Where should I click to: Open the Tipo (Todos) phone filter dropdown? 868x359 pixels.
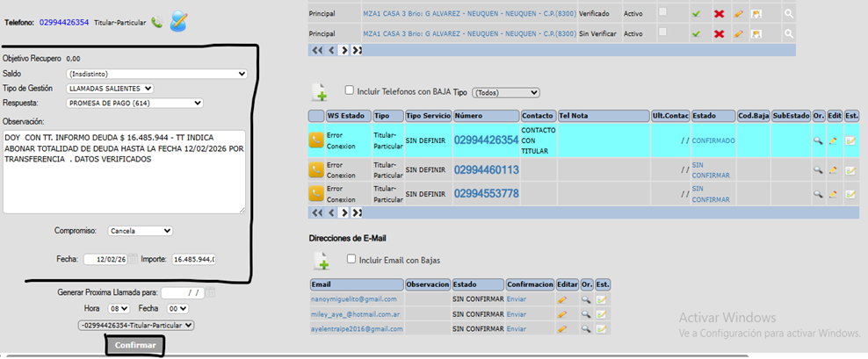click(x=505, y=92)
